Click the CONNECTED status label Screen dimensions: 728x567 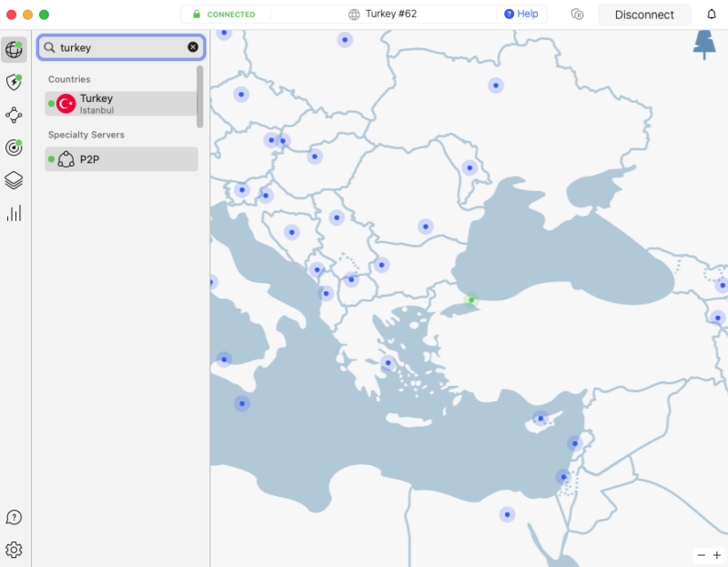(x=231, y=15)
